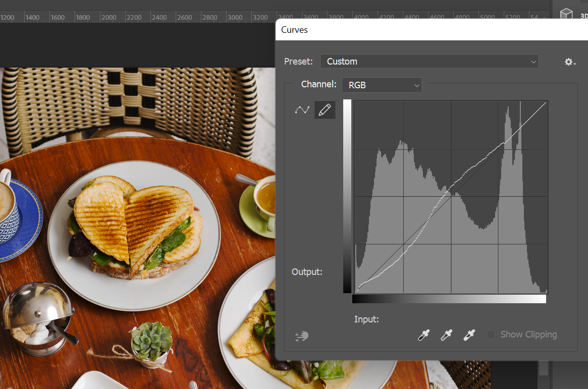This screenshot has width=588, height=389.
Task: Click the curve graph histogram area
Action: 451,197
